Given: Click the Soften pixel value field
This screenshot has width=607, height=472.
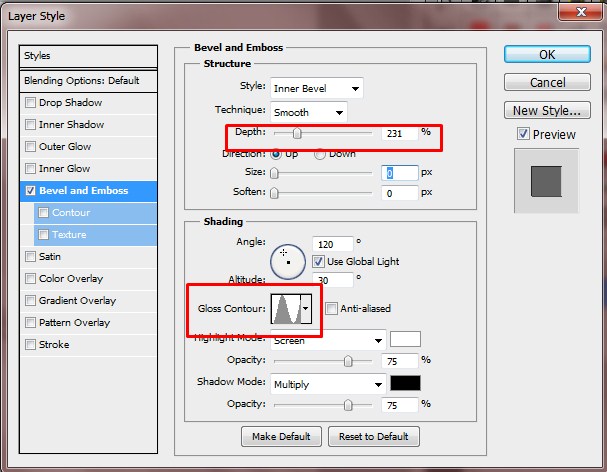Looking at the screenshot, I should pos(400,193).
